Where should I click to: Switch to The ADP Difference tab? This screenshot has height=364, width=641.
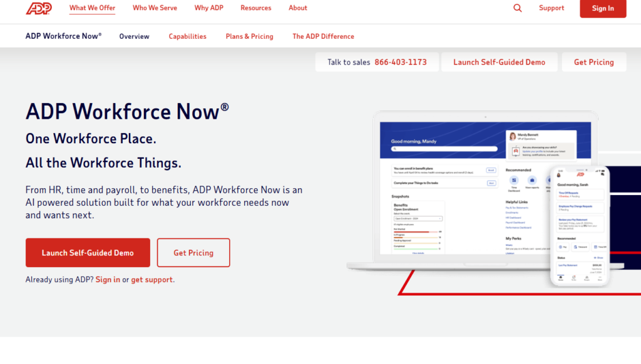[323, 36]
